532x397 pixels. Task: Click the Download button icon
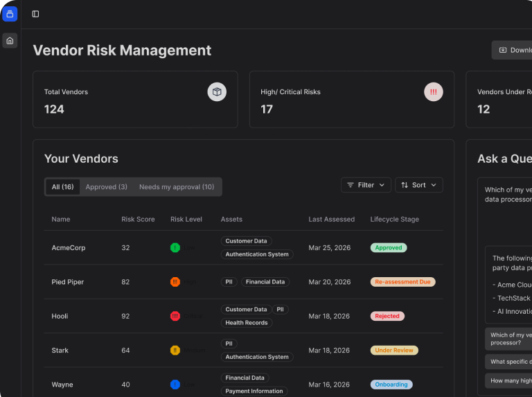(x=503, y=50)
